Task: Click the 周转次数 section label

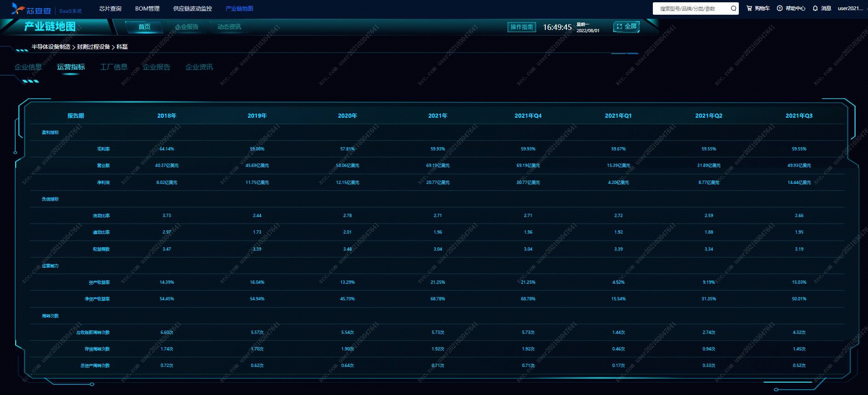Action: [51, 316]
